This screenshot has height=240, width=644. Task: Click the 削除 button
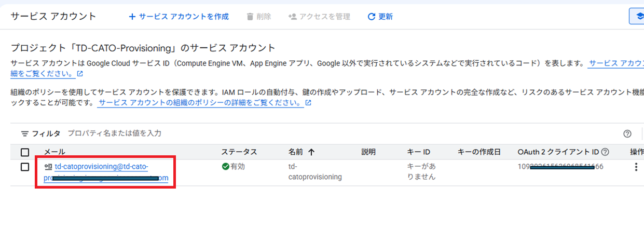259,17
